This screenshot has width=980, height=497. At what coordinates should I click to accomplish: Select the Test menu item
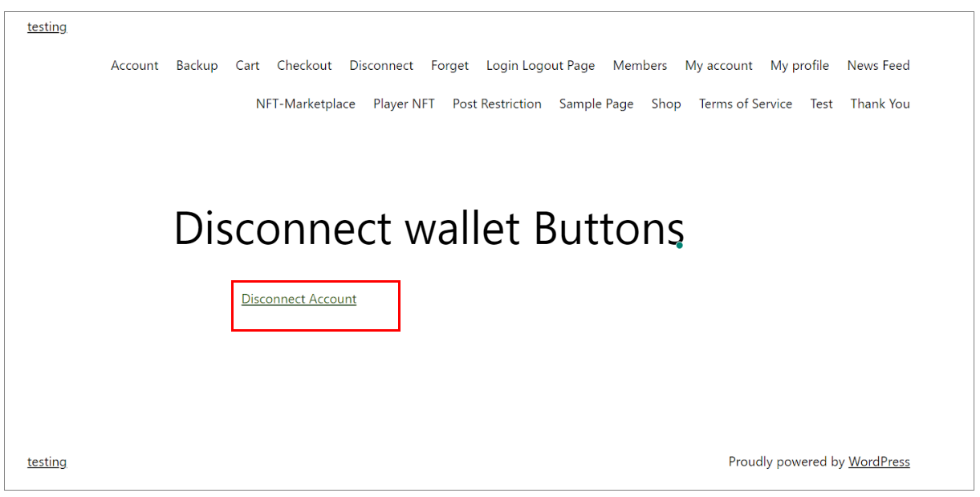[821, 104]
